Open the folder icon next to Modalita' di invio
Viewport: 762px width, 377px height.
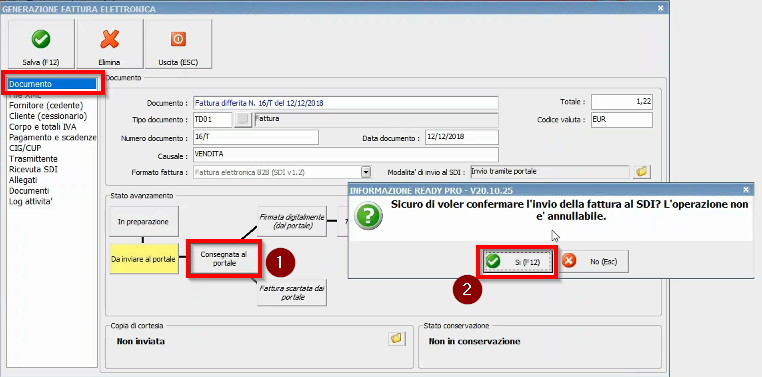tap(642, 171)
